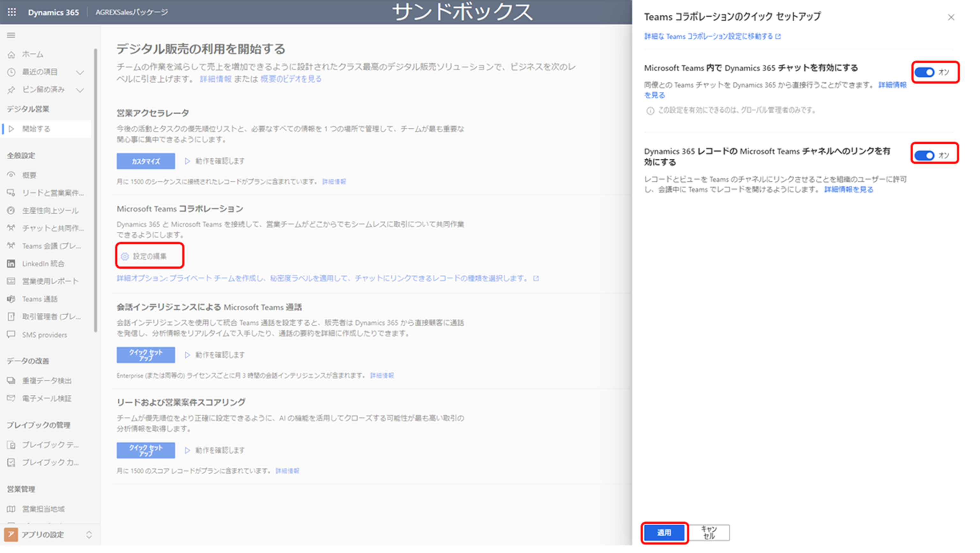Viewport: 980px width, 553px height.
Task: Open the 重複データ検出 page
Action: tap(46, 381)
